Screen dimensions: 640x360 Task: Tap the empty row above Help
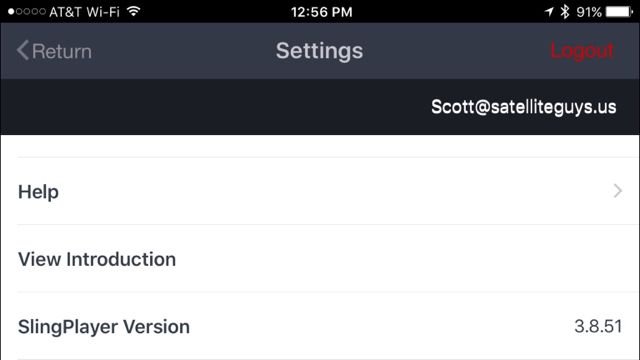320,146
